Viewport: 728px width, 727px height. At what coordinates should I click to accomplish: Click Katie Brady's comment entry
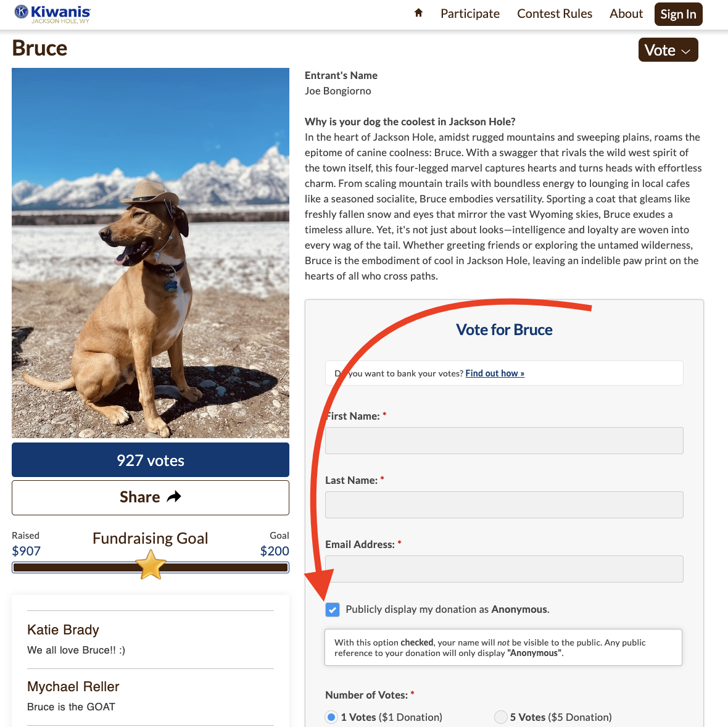pyautogui.click(x=151, y=639)
